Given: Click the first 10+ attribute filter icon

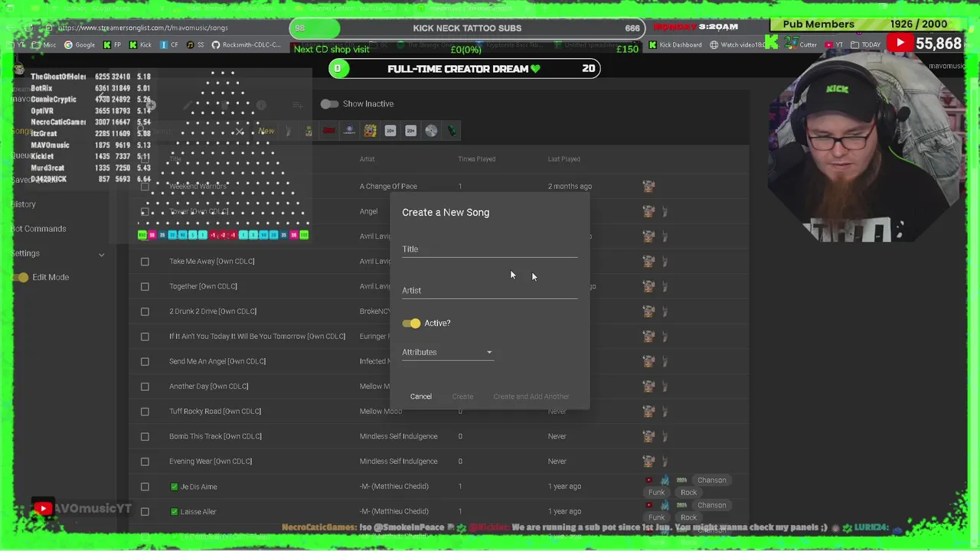Looking at the screenshot, I should 390,131.
